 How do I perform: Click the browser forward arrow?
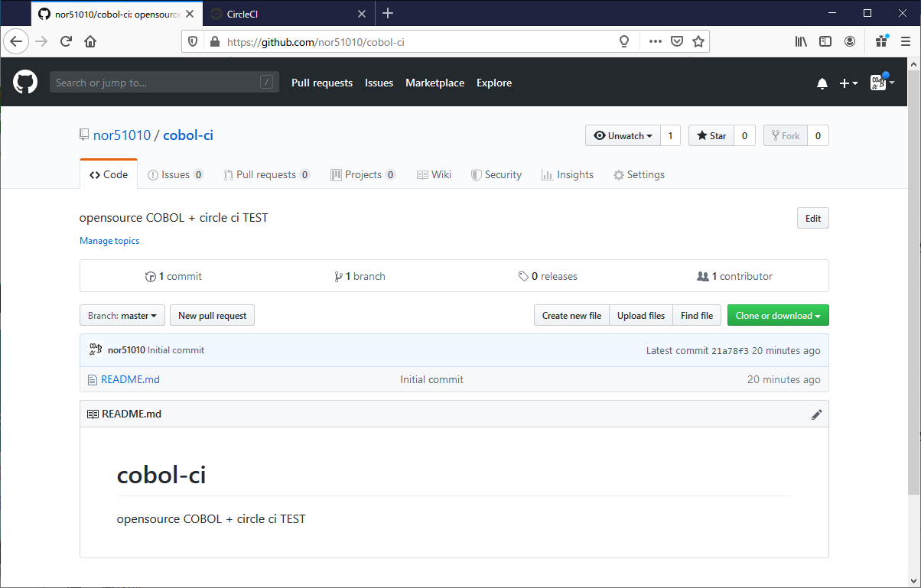tap(41, 41)
